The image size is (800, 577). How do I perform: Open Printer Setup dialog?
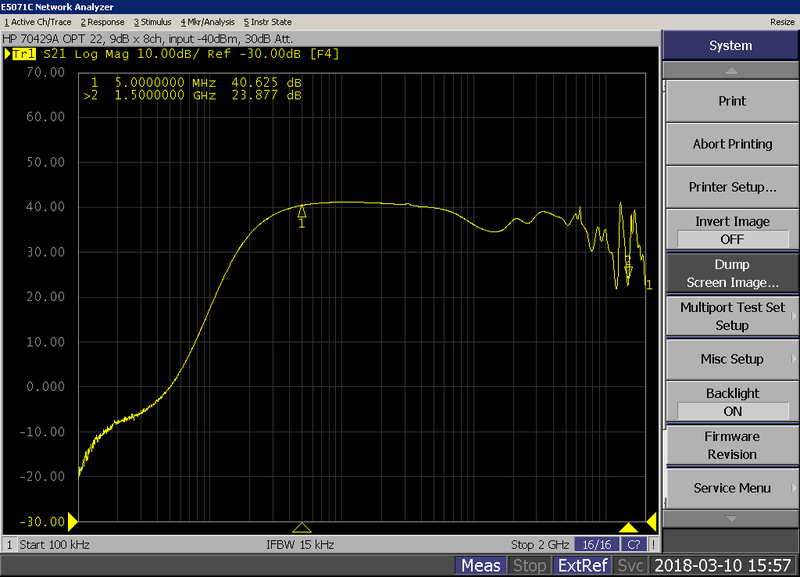coord(732,187)
